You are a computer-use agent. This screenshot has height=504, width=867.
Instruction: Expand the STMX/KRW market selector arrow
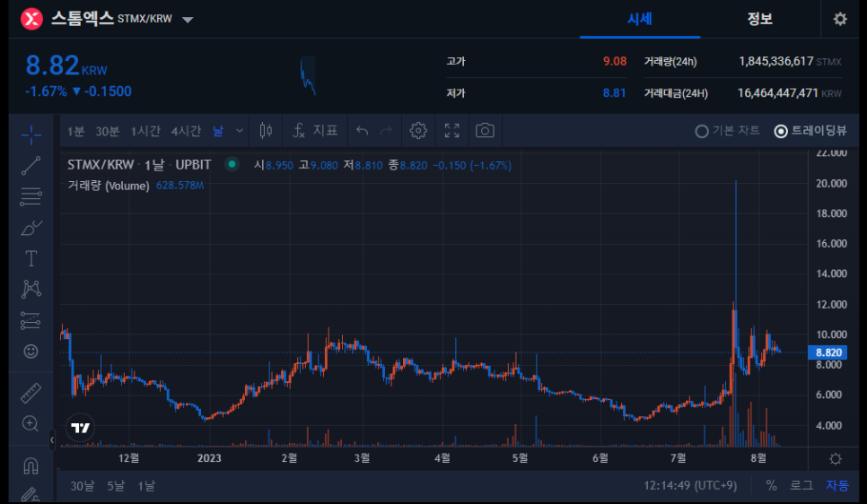(188, 20)
